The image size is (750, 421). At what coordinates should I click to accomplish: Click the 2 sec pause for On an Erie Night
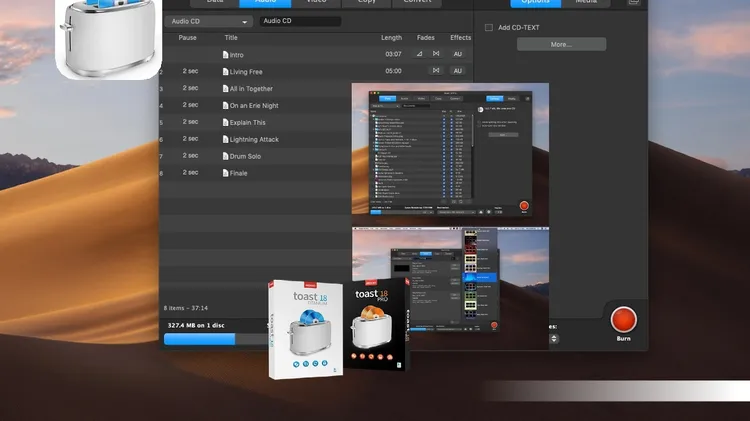(x=190, y=105)
